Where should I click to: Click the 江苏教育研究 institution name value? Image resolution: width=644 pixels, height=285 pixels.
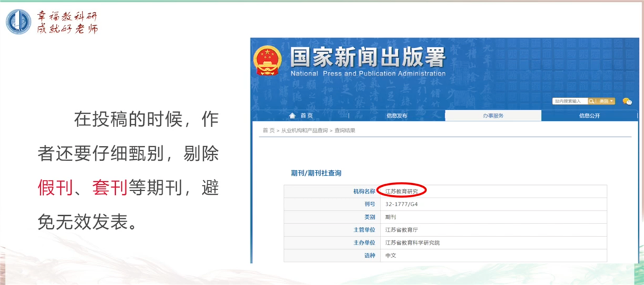point(402,191)
